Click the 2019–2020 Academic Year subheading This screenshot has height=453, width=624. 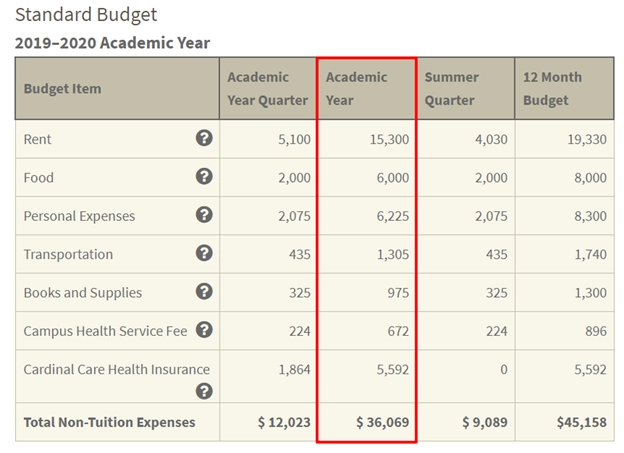pos(112,44)
